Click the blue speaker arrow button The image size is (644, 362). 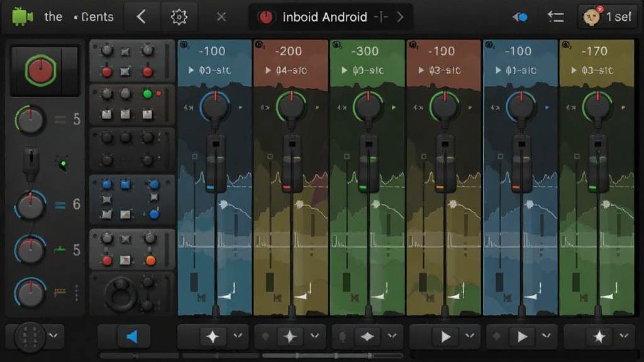click(132, 337)
